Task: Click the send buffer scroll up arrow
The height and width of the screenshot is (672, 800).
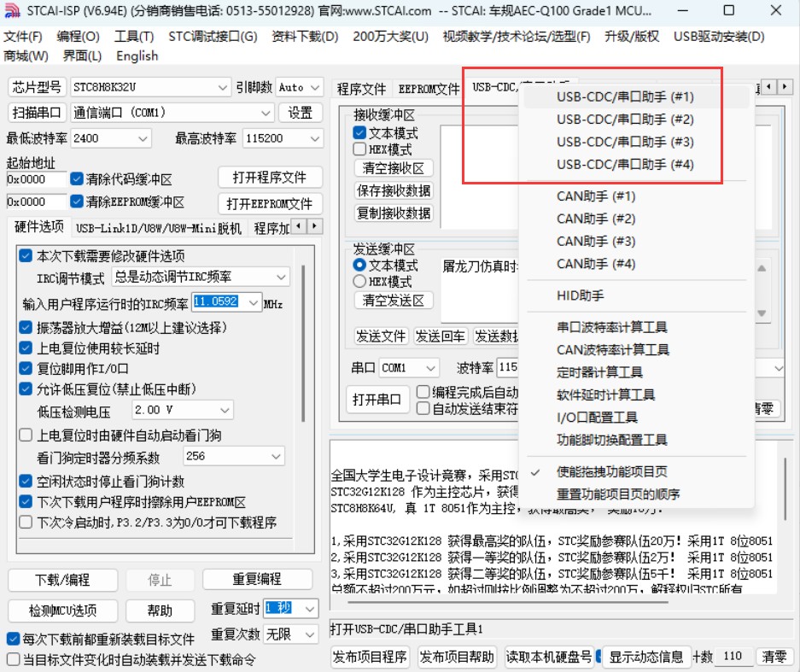Action: point(762,268)
